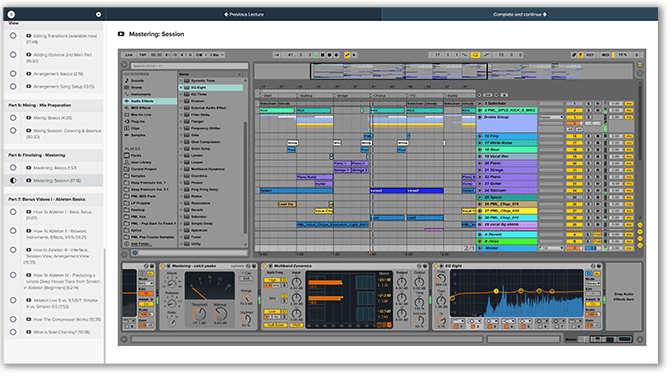Click the compressor Makeup knob

click(x=220, y=314)
